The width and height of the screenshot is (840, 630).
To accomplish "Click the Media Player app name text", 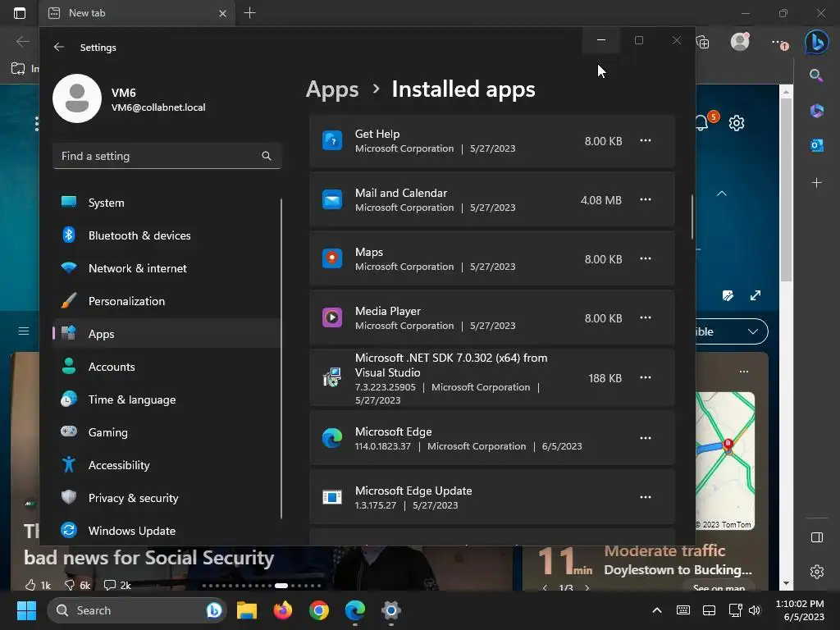I will (388, 311).
